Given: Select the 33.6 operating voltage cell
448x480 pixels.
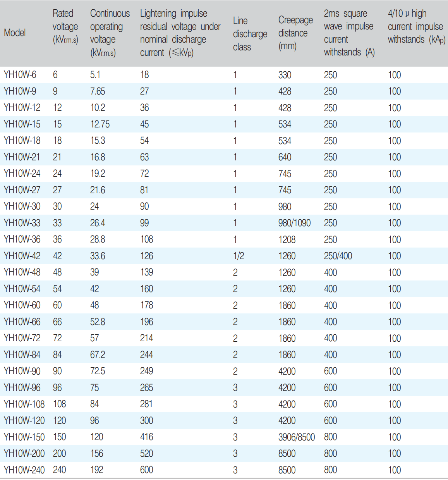Looking at the screenshot, I should pos(98,256).
